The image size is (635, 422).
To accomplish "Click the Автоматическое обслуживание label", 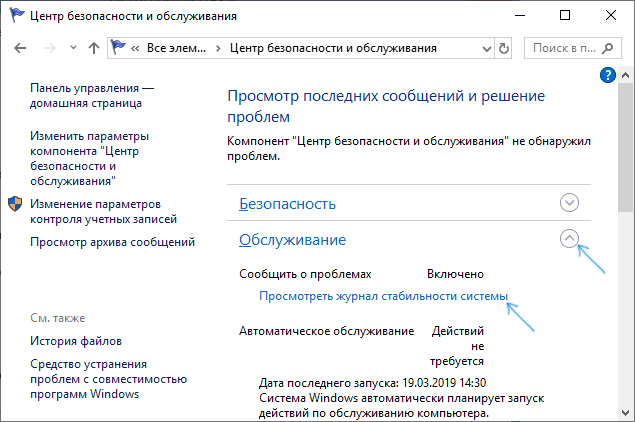I will coord(326,331).
